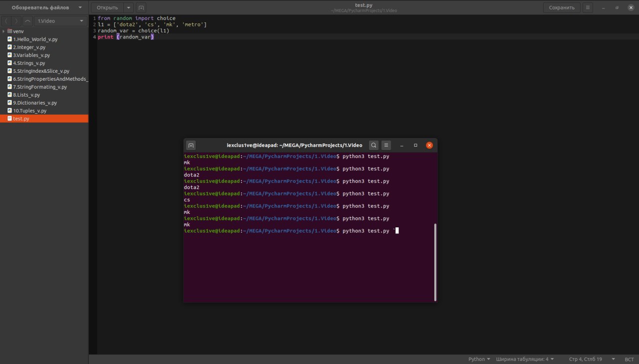Click the terminal title iexclus1ve@ideapad

tap(295, 145)
